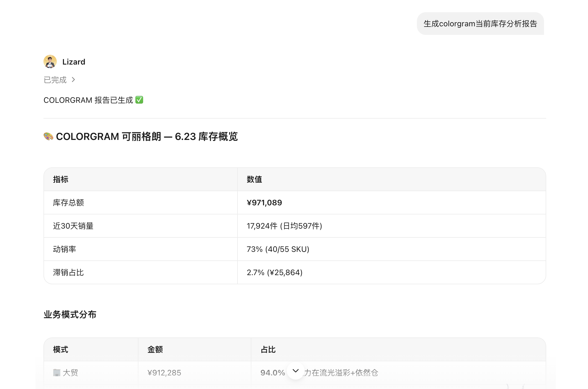The image size is (588, 389).
Task: Select the value ¥971,089
Action: [x=264, y=203]
